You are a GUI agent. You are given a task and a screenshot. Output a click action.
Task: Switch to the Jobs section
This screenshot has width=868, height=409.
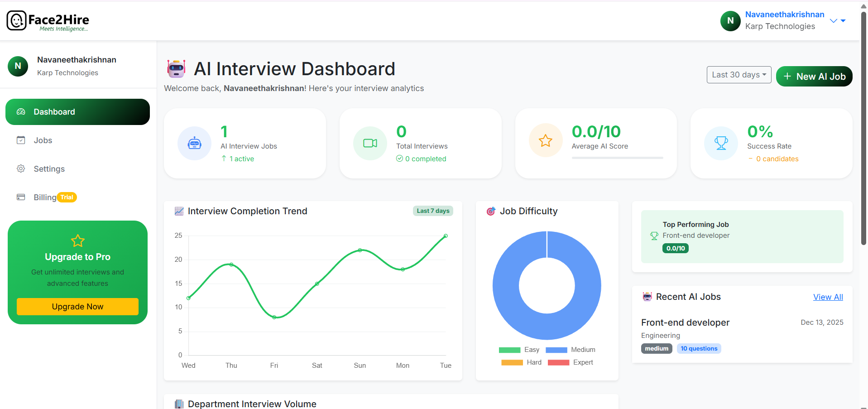[42, 140]
